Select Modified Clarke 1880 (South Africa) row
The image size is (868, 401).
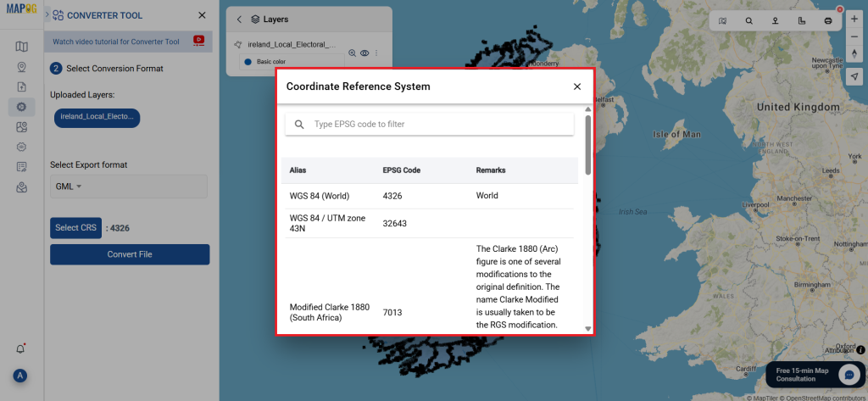(x=430, y=287)
